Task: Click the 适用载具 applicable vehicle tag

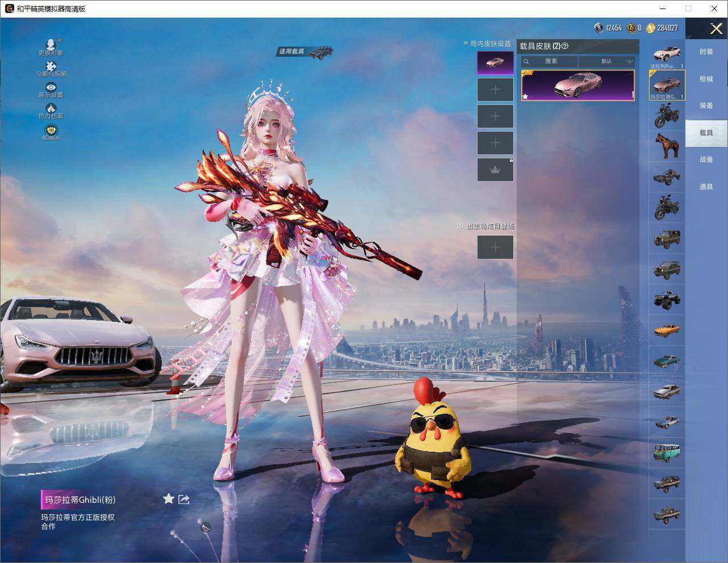Action: click(x=305, y=52)
